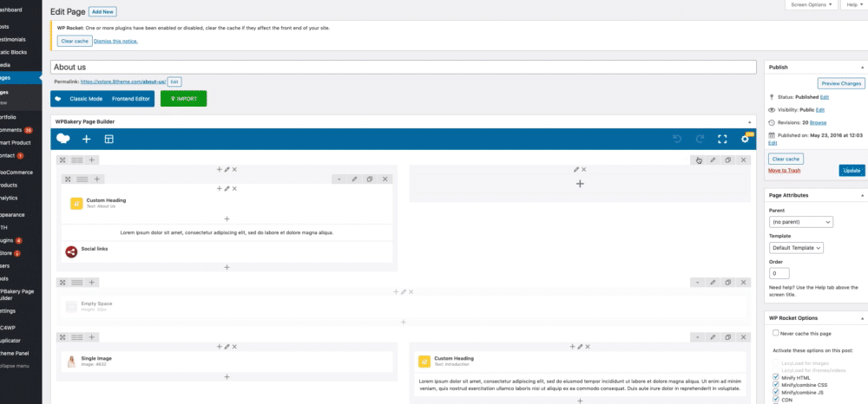Click the WPBakery cloud logo in blue toolbar
Viewport: 868px width, 404px height.
click(x=63, y=139)
